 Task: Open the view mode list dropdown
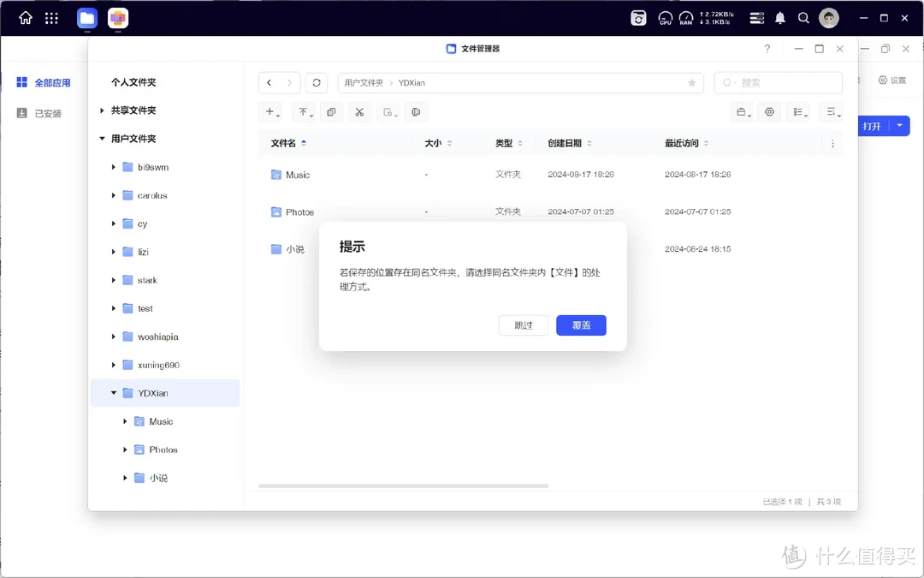[797, 112]
